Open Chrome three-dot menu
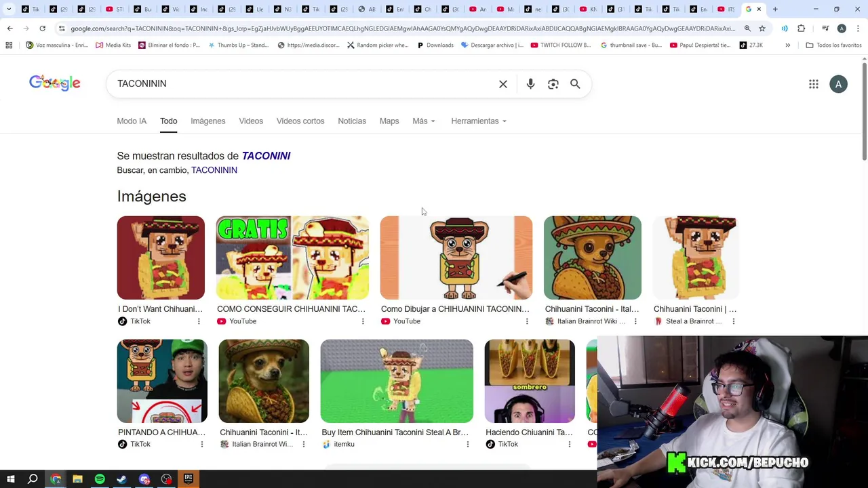Image resolution: width=868 pixels, height=488 pixels. point(857,28)
